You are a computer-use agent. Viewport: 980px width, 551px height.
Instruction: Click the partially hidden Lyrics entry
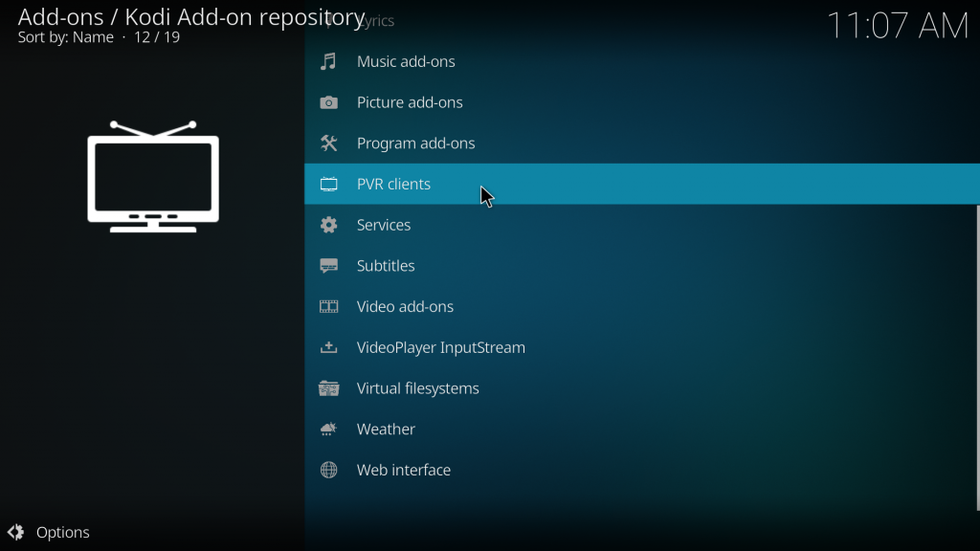642,21
